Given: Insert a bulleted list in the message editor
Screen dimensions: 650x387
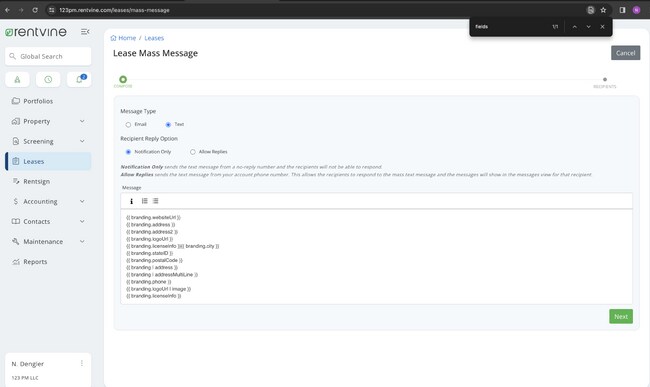Looking at the screenshot, I should coord(155,201).
